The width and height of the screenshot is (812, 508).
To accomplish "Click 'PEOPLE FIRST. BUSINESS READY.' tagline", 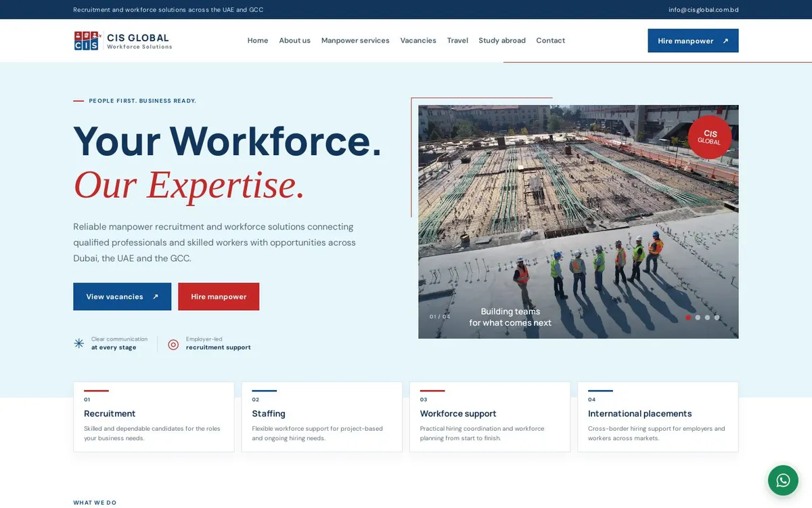I will click(143, 101).
